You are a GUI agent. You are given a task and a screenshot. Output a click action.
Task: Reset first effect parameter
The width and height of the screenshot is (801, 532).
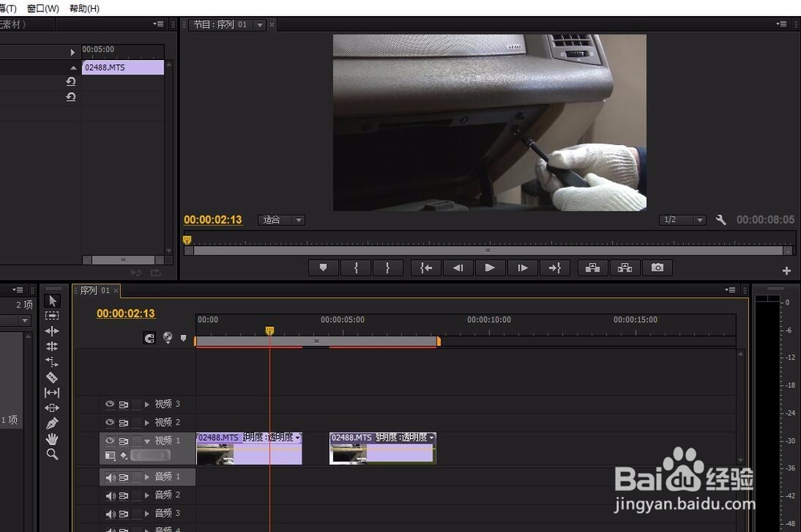(71, 81)
